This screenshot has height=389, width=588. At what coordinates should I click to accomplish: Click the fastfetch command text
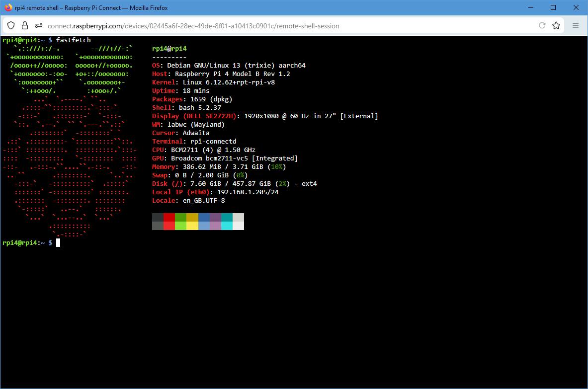click(x=74, y=40)
